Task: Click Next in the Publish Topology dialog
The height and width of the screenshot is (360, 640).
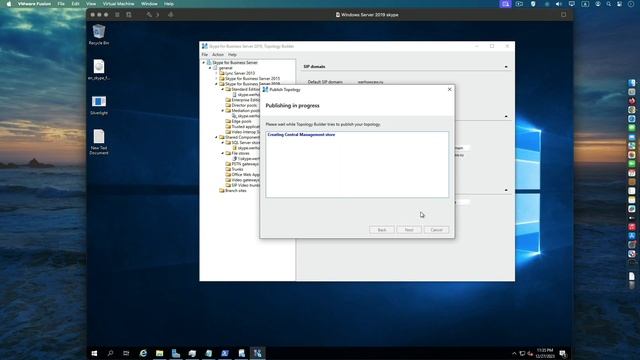Action: click(409, 230)
